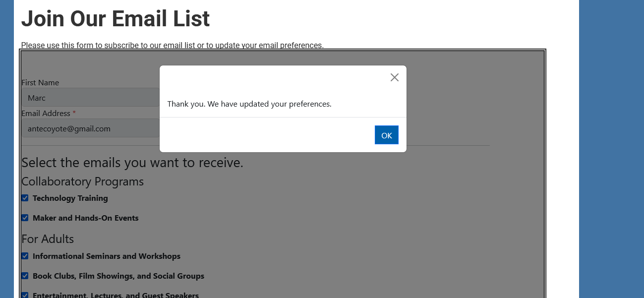
Task: Toggle the Maker and Hands-On Events checkbox
Action: [25, 218]
